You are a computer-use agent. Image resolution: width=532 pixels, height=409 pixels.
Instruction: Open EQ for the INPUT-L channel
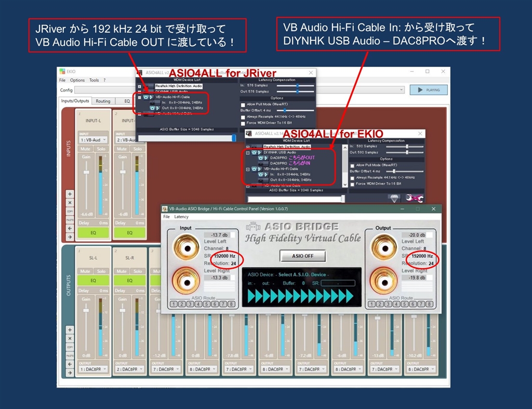[94, 232]
